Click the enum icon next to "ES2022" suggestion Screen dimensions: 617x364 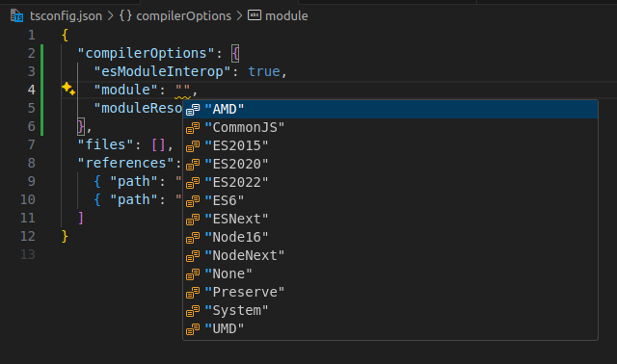pos(193,182)
